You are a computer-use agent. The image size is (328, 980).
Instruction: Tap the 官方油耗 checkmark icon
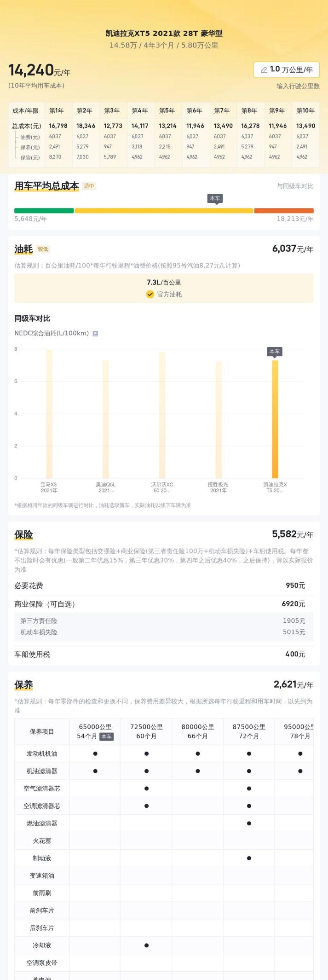point(150,294)
